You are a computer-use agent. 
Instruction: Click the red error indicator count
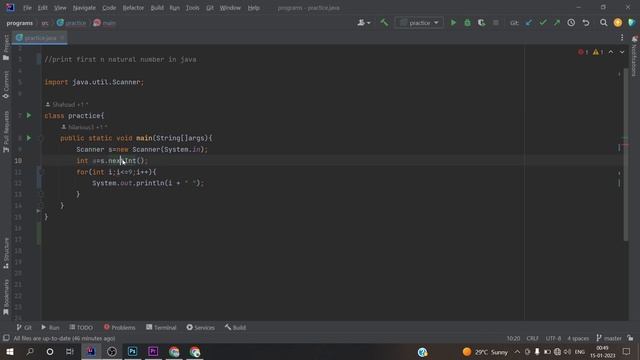coord(583,52)
